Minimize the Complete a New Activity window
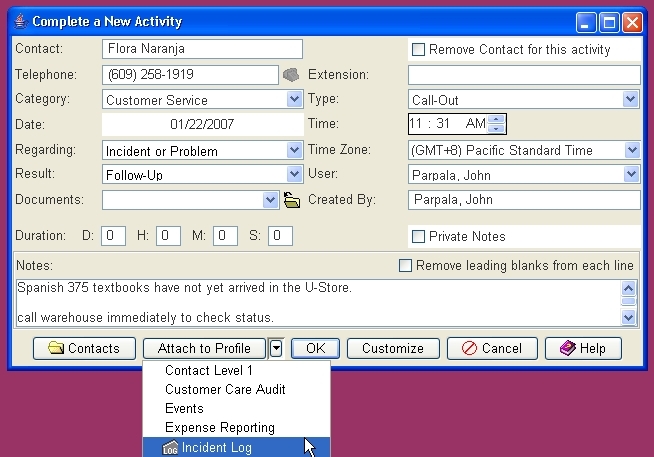The height and width of the screenshot is (457, 654). click(x=586, y=23)
